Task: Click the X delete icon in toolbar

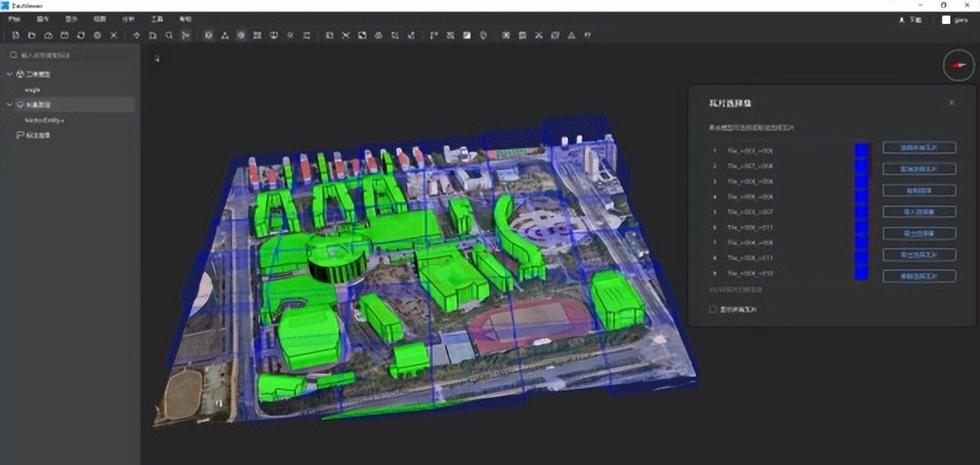Action: click(x=113, y=35)
